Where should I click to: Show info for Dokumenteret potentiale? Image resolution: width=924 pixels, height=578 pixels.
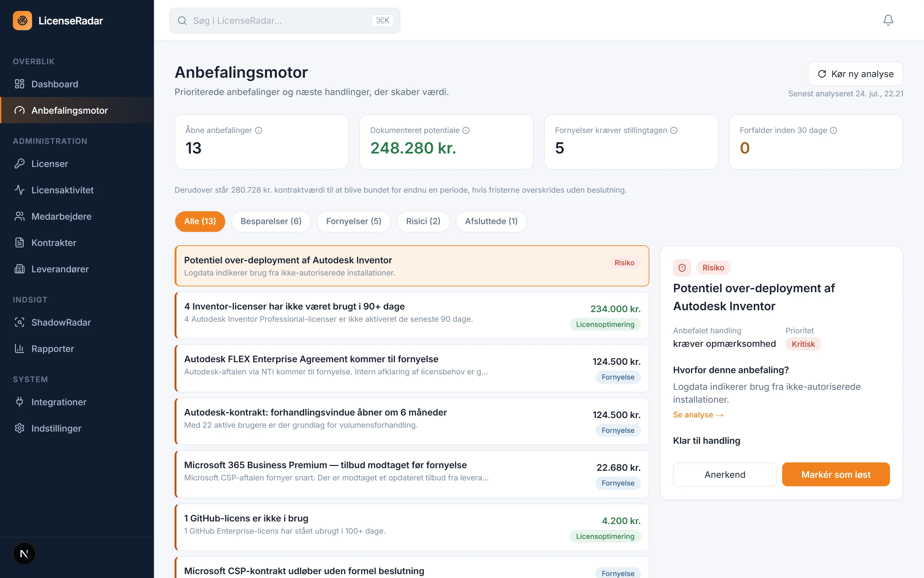coord(466,130)
